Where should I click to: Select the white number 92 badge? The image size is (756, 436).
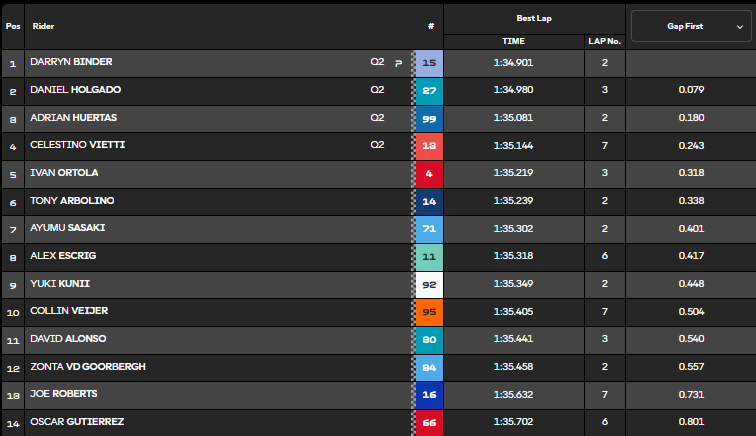(429, 284)
